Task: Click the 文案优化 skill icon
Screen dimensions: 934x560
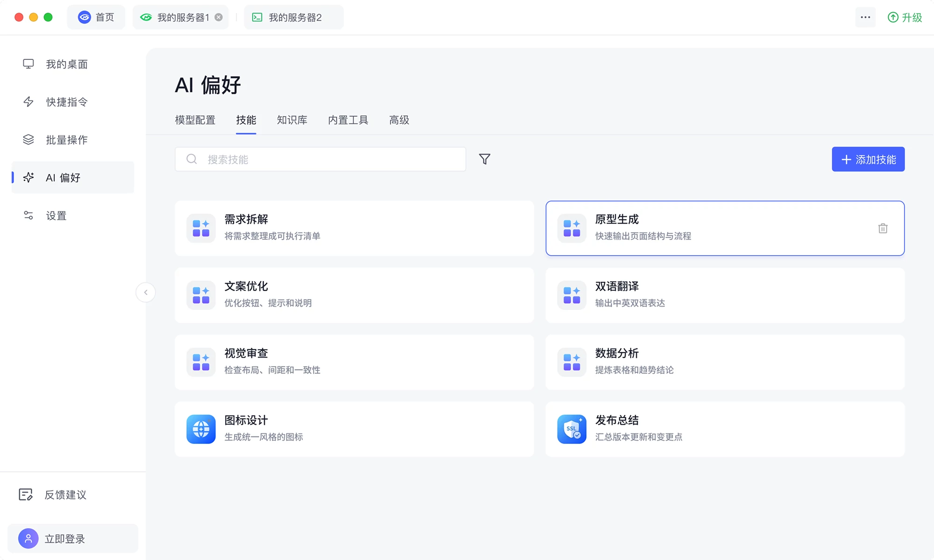Action: [x=201, y=295]
